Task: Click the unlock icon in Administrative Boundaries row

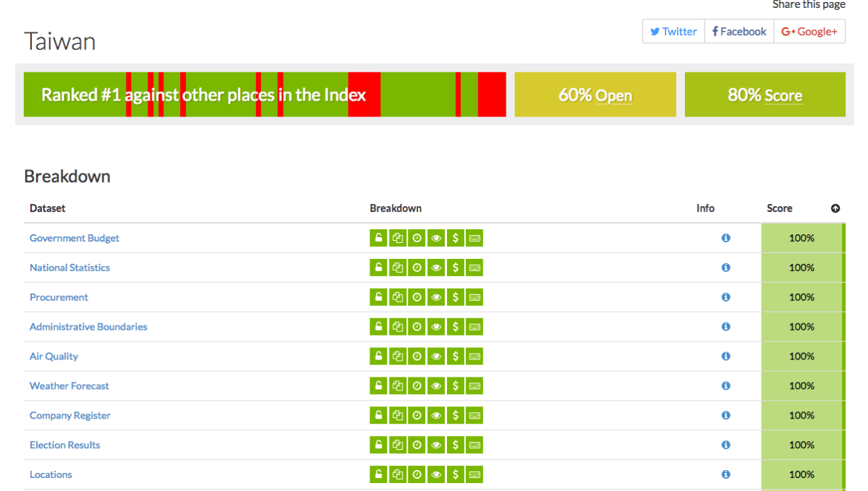Action: click(x=378, y=327)
